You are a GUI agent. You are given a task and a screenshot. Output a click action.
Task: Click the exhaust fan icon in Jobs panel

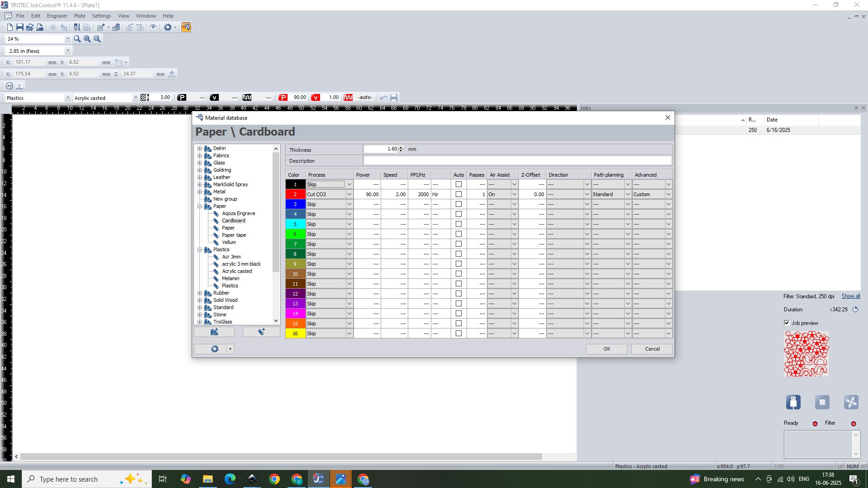[851, 402]
